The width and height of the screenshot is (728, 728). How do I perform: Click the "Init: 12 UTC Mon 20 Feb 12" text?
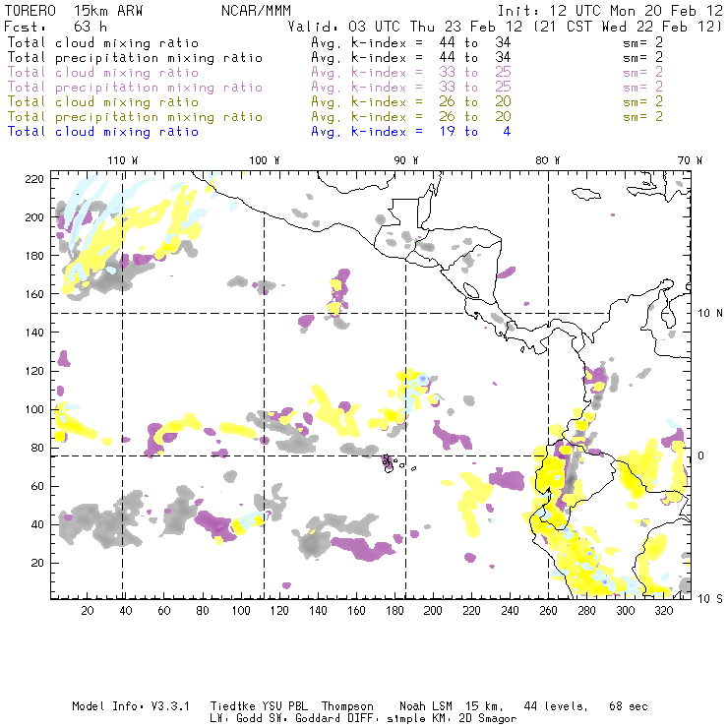click(x=610, y=11)
